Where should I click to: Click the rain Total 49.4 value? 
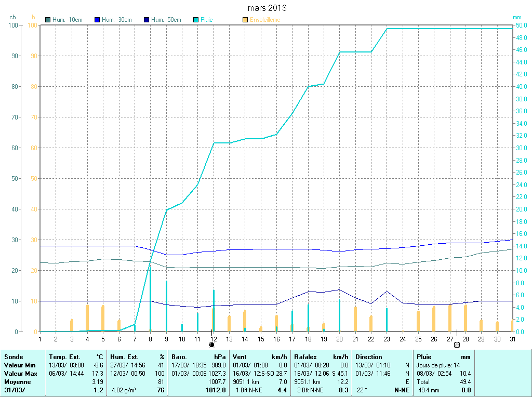[465, 381]
